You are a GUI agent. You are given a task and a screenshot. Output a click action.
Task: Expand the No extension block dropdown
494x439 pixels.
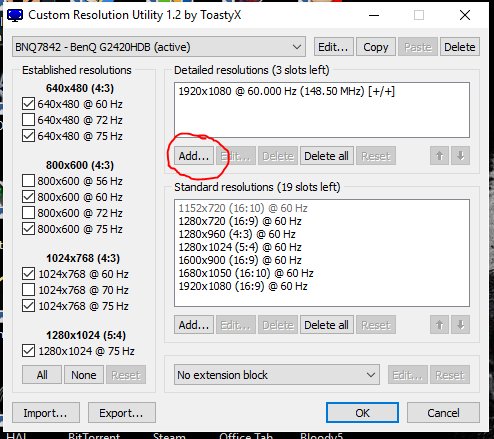pyautogui.click(x=277, y=375)
